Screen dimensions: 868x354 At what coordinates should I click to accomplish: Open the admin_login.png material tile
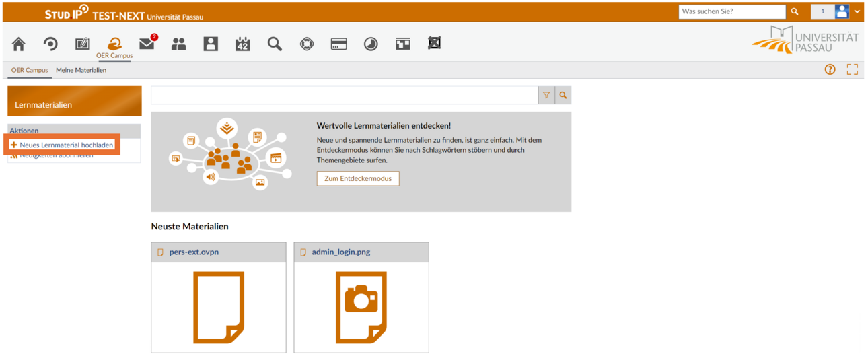[361, 297]
